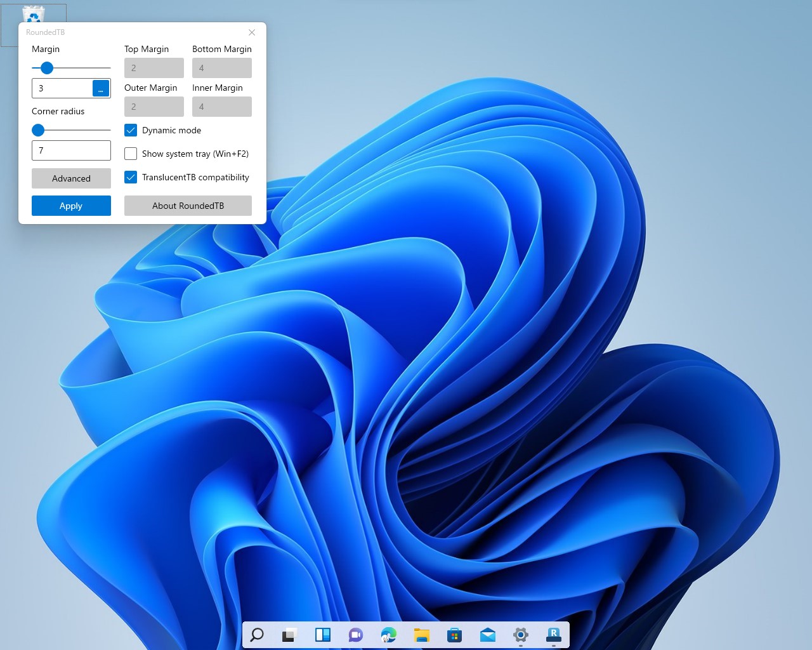Enable Show system tray (Win+F2) checkbox
Viewport: 812px width, 650px height.
(131, 154)
